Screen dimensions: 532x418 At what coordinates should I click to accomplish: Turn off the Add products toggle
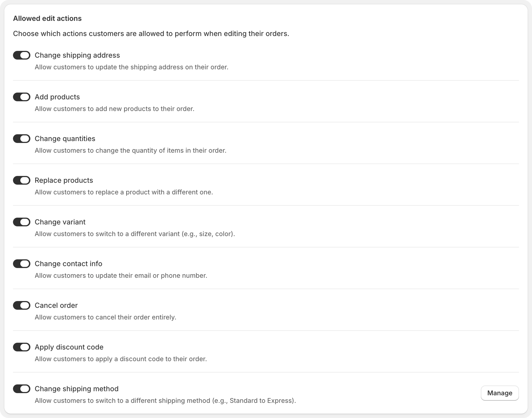[22, 97]
